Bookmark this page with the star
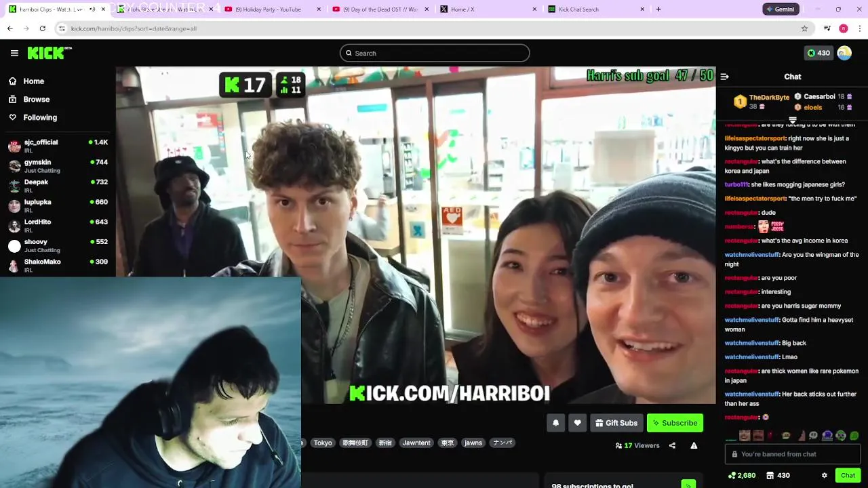The image size is (868, 488). click(804, 28)
